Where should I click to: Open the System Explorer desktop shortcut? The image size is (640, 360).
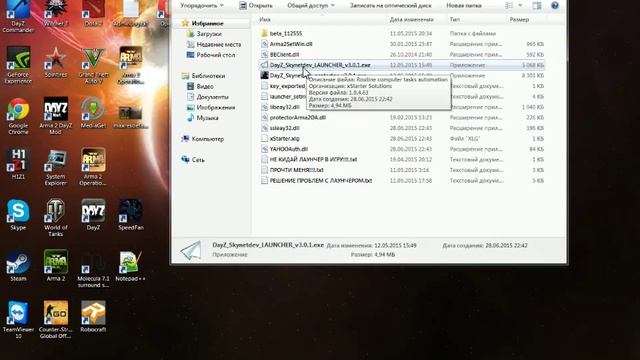click(56, 167)
